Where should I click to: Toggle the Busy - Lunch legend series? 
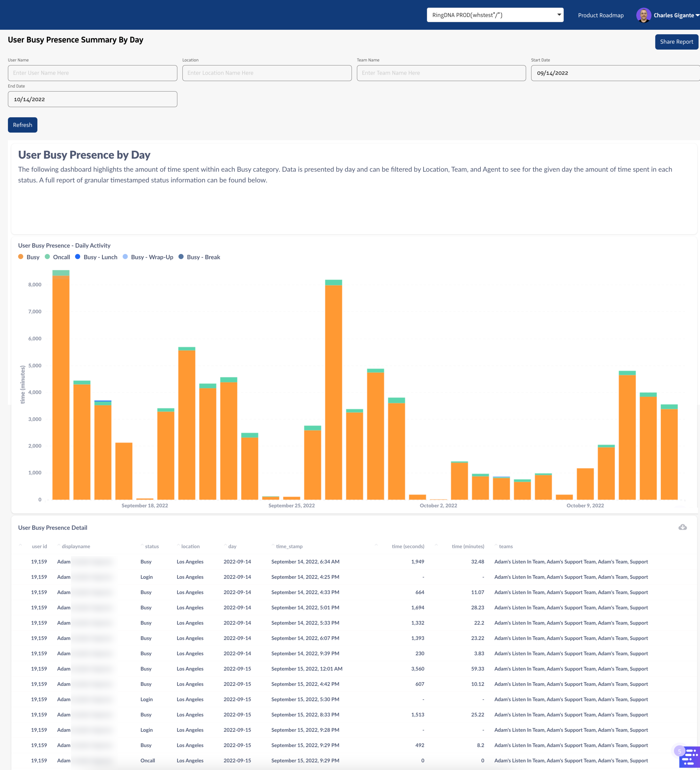(96, 257)
